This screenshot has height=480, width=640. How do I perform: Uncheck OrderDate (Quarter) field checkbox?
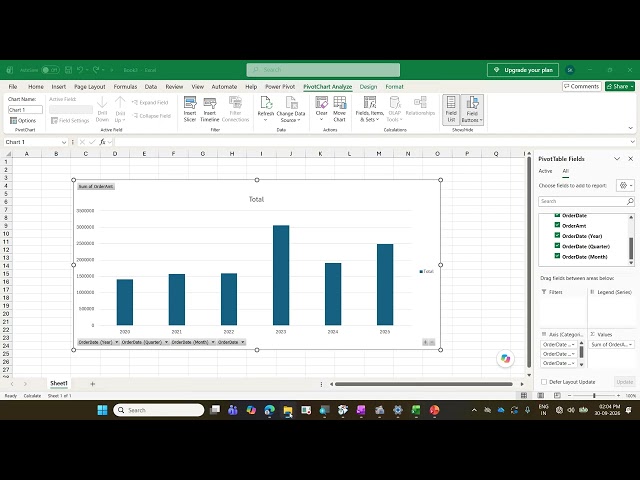(x=557, y=246)
